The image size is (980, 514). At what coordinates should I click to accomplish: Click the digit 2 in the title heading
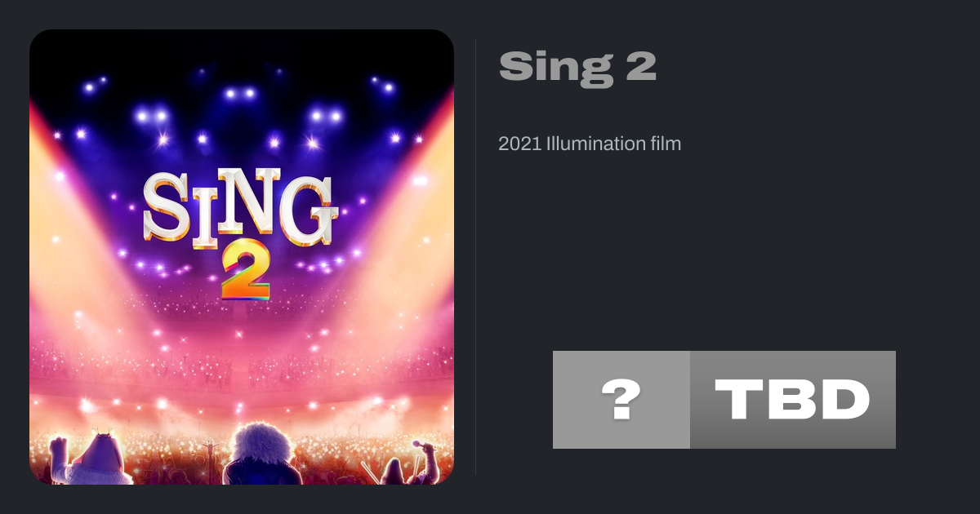pyautogui.click(x=640, y=66)
